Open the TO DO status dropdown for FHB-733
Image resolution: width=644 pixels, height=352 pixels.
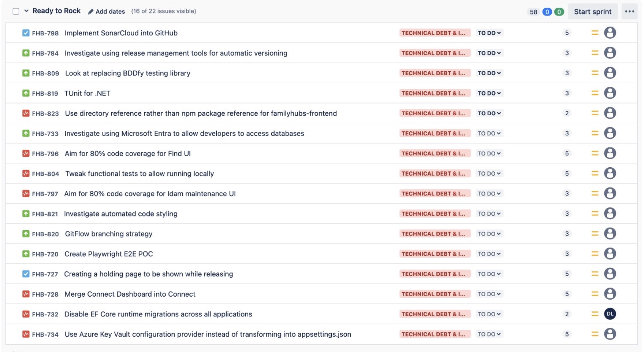(489, 134)
